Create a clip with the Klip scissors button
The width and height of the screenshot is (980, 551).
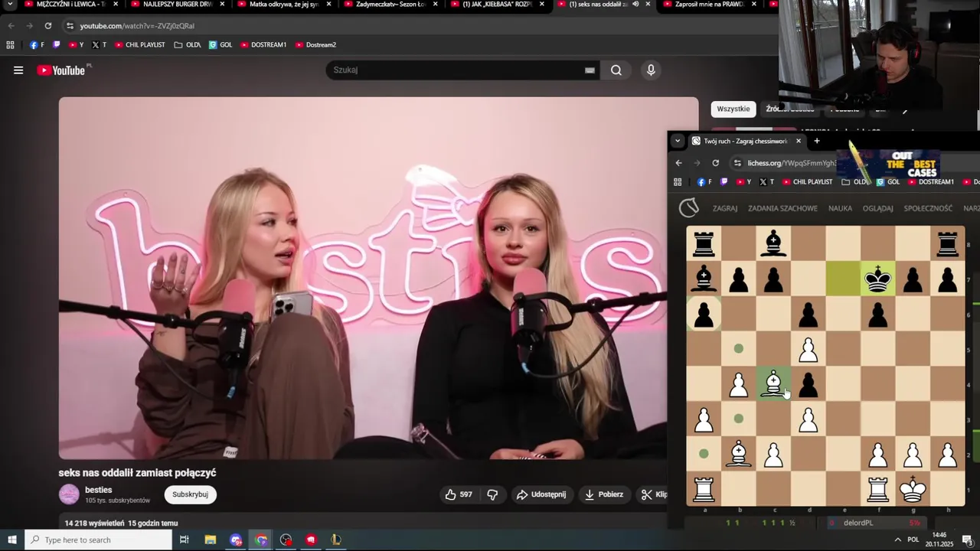[654, 494]
